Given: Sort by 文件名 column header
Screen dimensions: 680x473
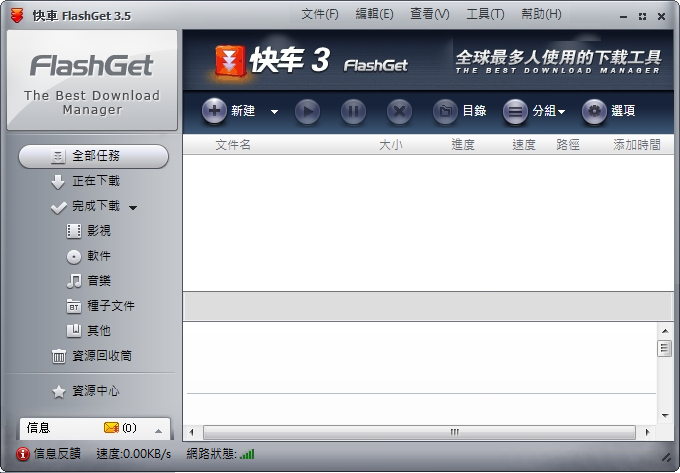Looking at the screenshot, I should pos(233,145).
